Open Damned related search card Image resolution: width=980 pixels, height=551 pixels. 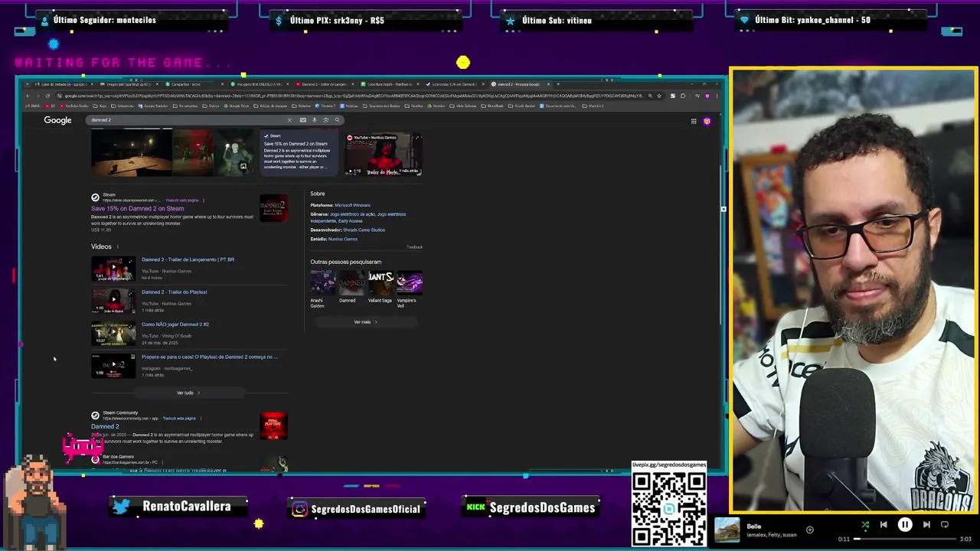click(x=351, y=287)
